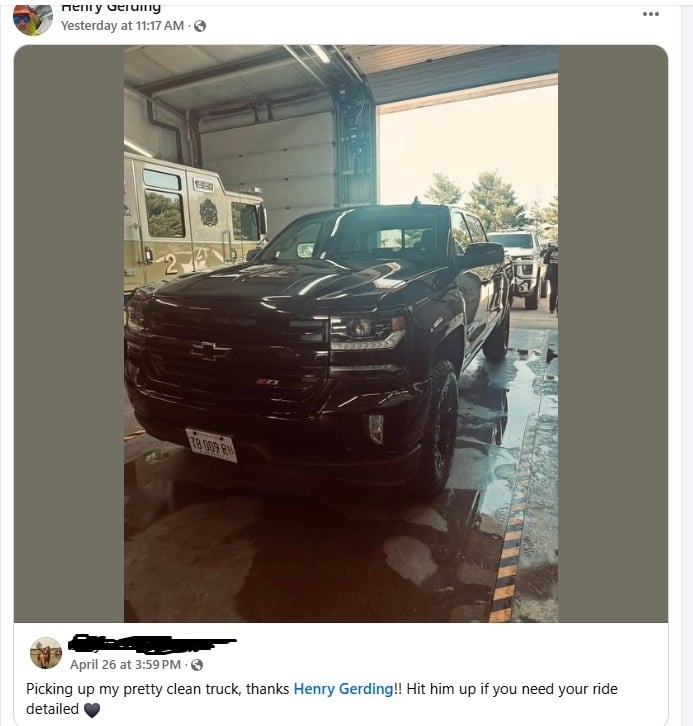Image resolution: width=693 pixels, height=726 pixels.
Task: Open the 'April 26 at 3:59 PM' timestamp
Action: tap(125, 664)
